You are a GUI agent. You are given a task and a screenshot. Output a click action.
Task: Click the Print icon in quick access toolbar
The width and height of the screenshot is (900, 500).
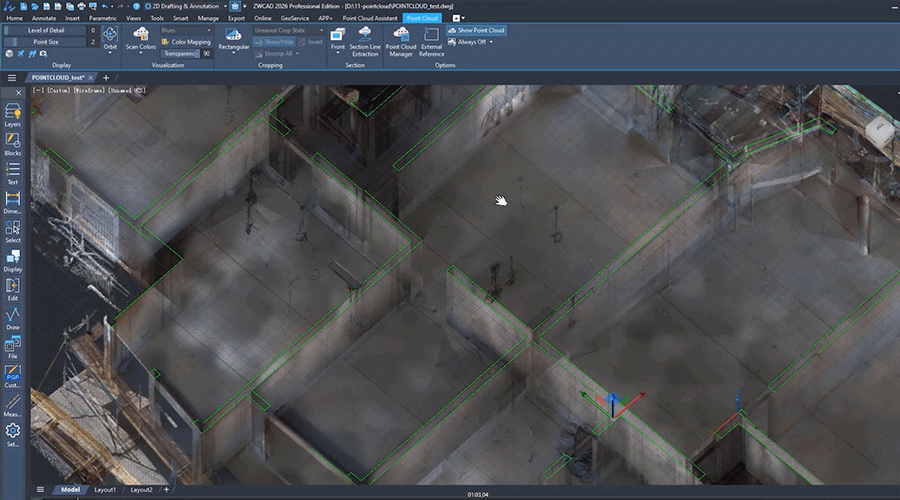tap(81, 6)
